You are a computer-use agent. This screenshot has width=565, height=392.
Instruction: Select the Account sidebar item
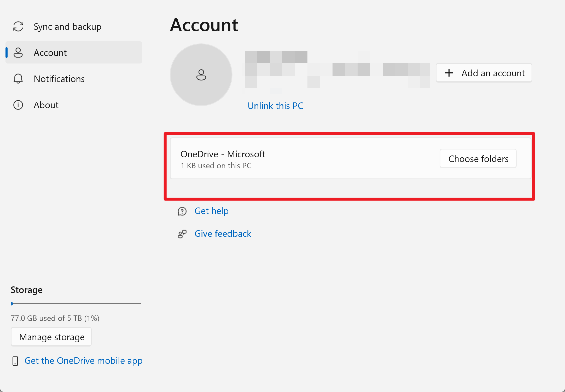pos(74,53)
